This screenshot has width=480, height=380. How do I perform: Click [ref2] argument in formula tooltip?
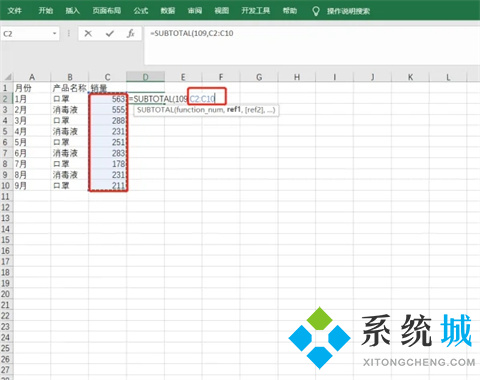click(x=254, y=110)
